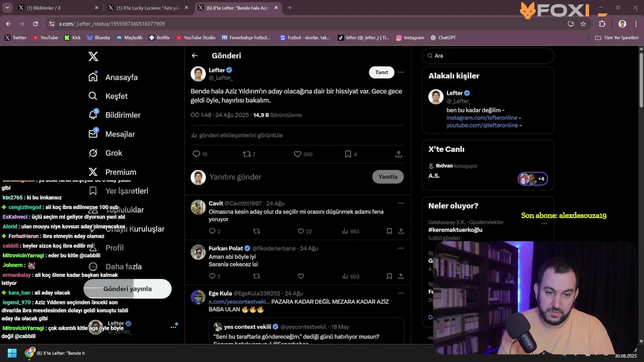Open instagram.com/lefteronline link
The width and height of the screenshot is (644, 362).
tap(482, 118)
